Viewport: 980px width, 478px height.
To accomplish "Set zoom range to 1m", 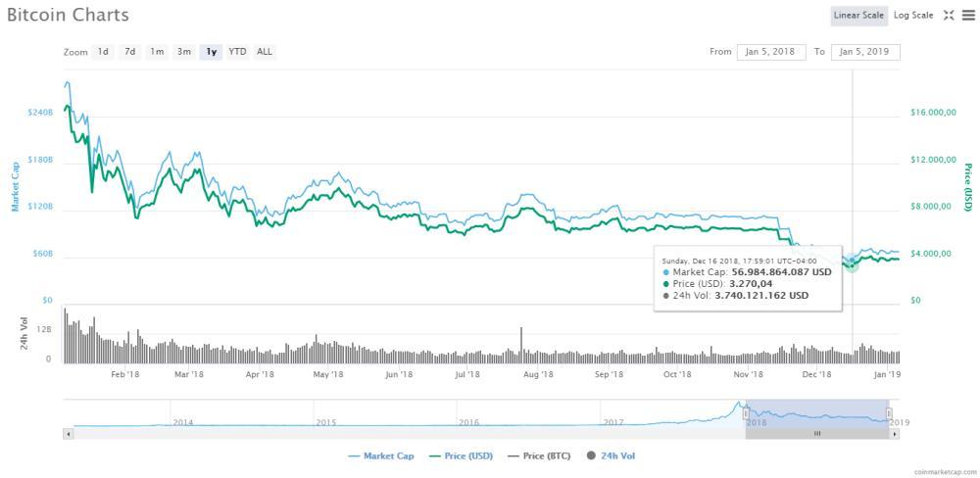I will 157,52.
